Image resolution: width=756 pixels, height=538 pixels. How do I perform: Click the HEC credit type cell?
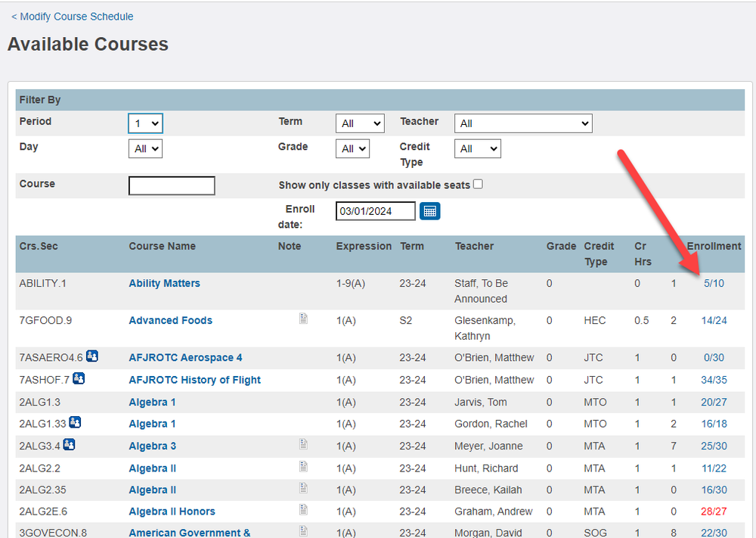tap(594, 320)
